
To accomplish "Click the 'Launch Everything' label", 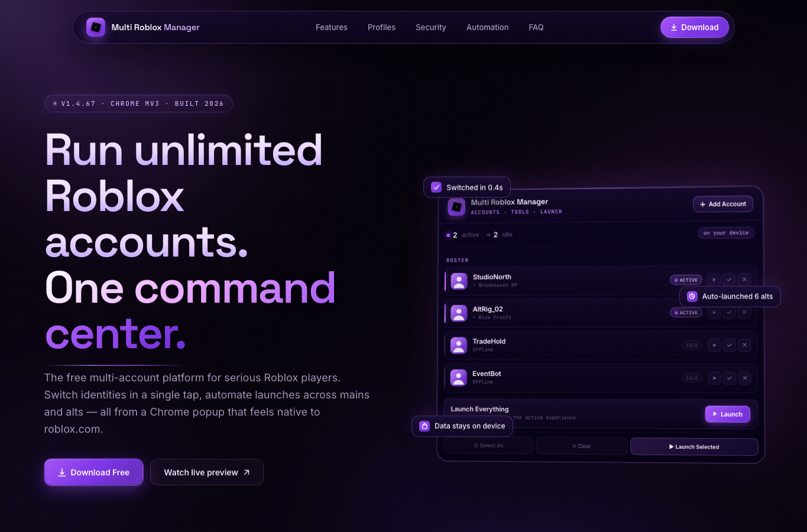I will pyautogui.click(x=479, y=409).
